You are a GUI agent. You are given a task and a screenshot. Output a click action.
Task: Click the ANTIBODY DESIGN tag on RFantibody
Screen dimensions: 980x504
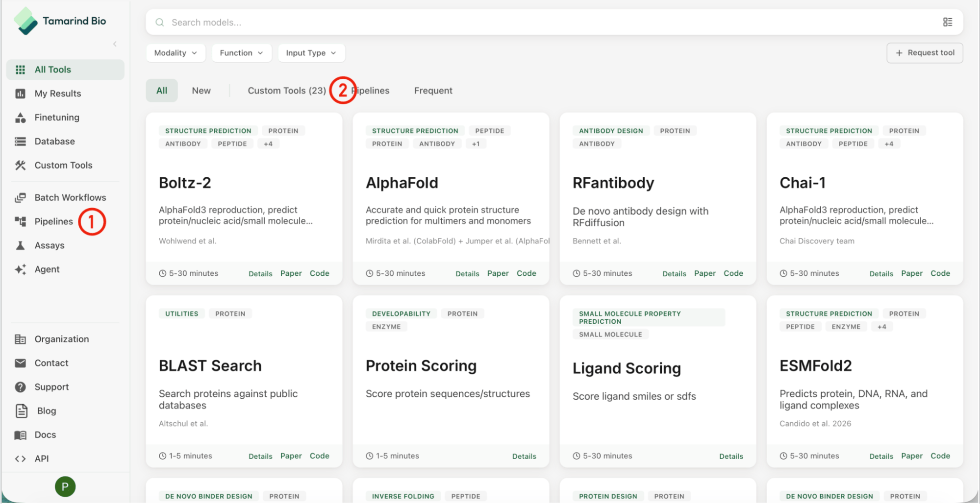(611, 131)
